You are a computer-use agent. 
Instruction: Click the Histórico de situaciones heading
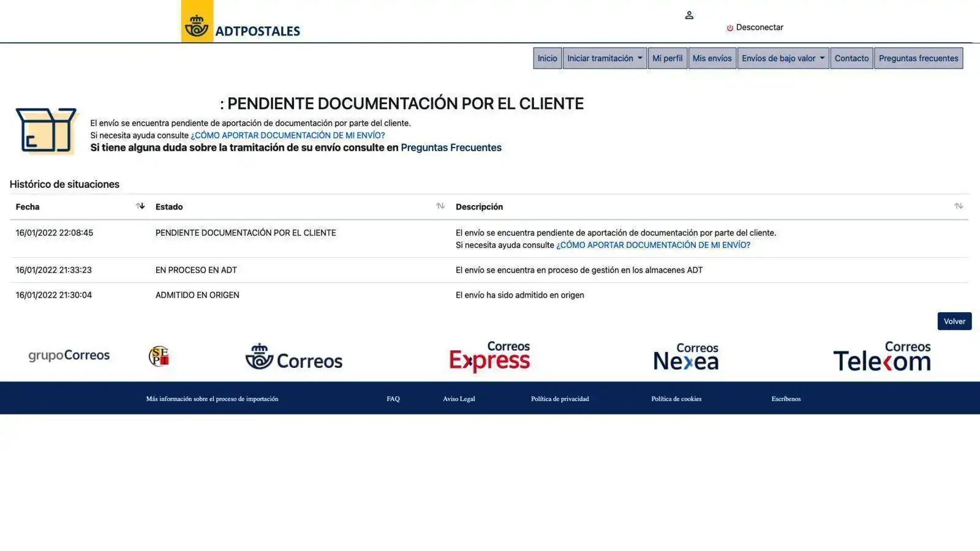pos(64,184)
